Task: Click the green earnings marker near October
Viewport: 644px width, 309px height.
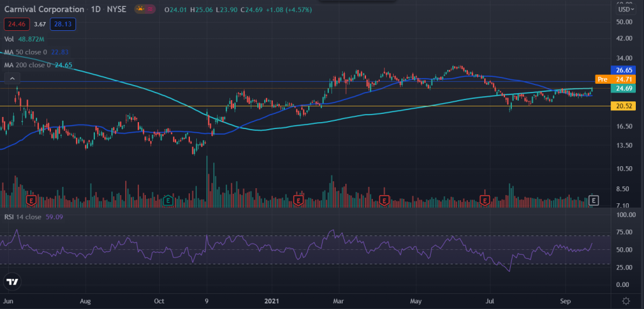Action: 167,201
